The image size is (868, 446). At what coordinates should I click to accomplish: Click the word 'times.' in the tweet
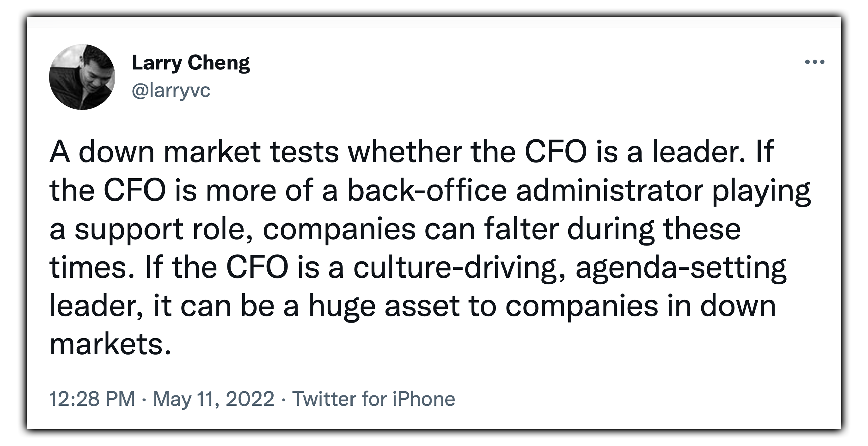click(92, 267)
